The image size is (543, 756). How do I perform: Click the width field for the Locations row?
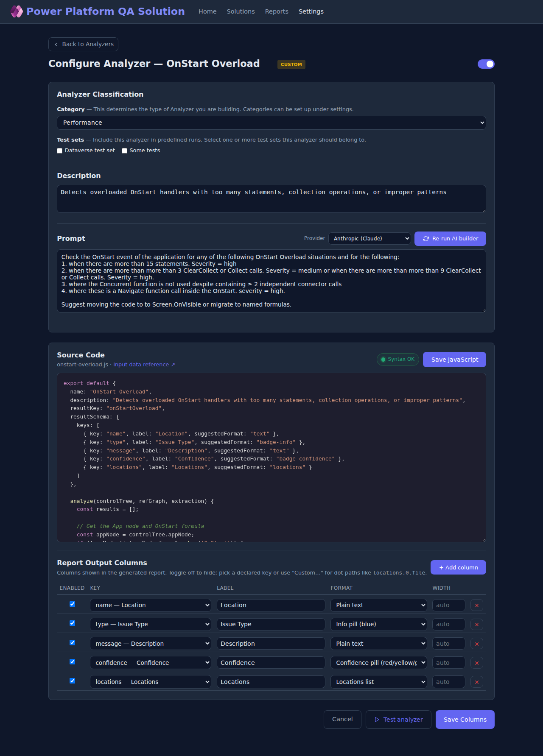[x=449, y=682]
